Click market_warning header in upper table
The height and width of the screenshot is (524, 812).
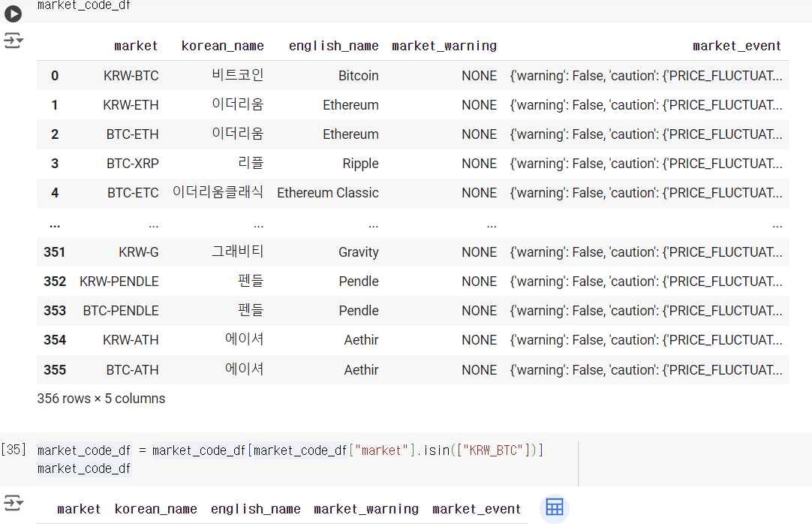coord(444,46)
